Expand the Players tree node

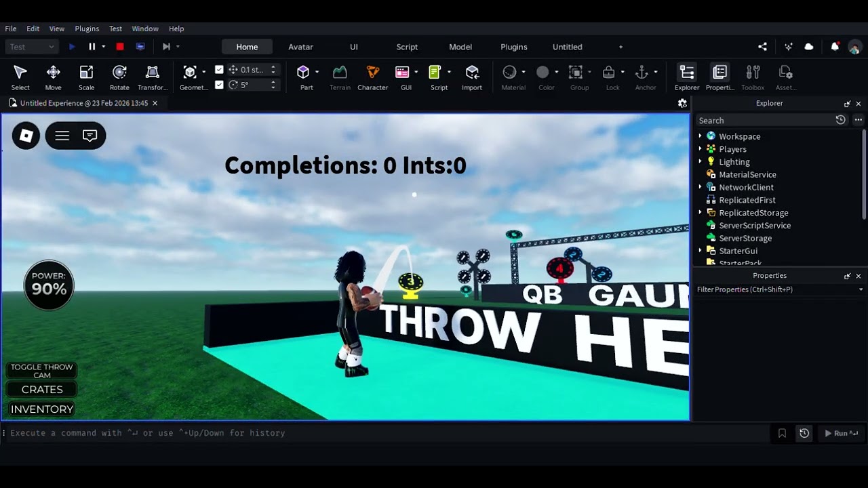700,149
